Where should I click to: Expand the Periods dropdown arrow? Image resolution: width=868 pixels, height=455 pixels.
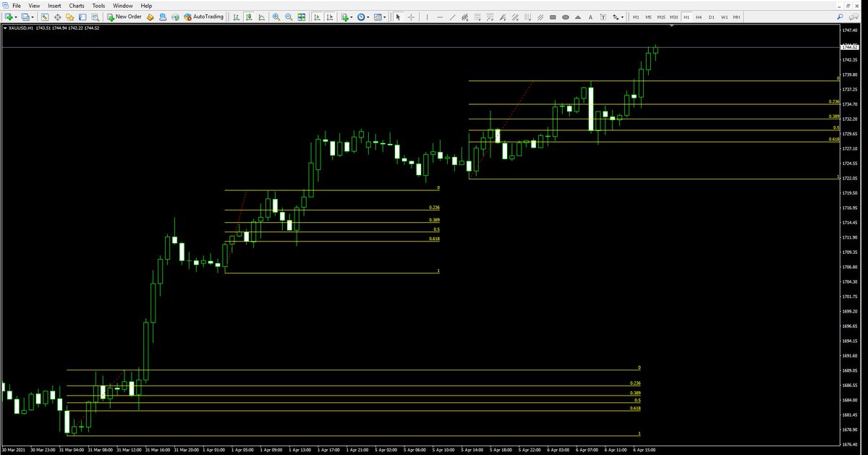(x=368, y=17)
